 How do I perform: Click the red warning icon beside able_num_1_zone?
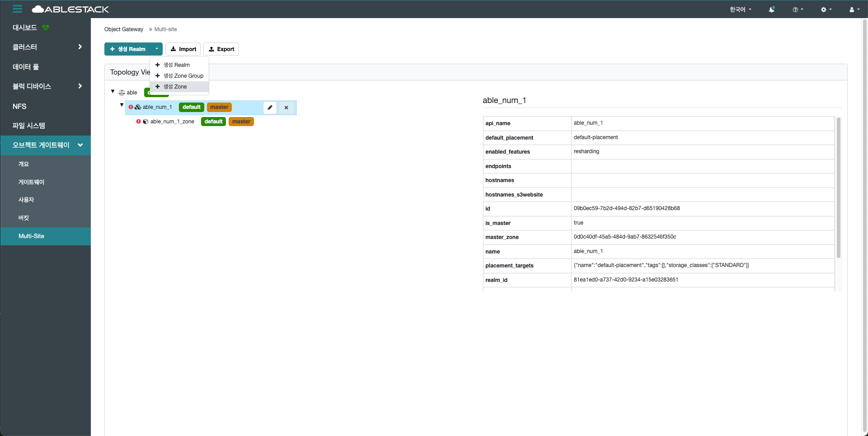138,122
